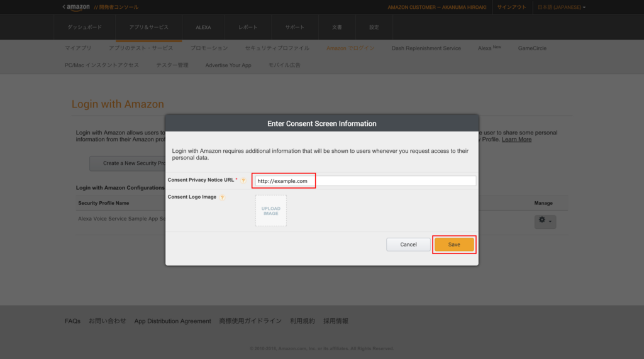The image size is (644, 359).
Task: Open 利用規約 footer link
Action: pyautogui.click(x=303, y=321)
